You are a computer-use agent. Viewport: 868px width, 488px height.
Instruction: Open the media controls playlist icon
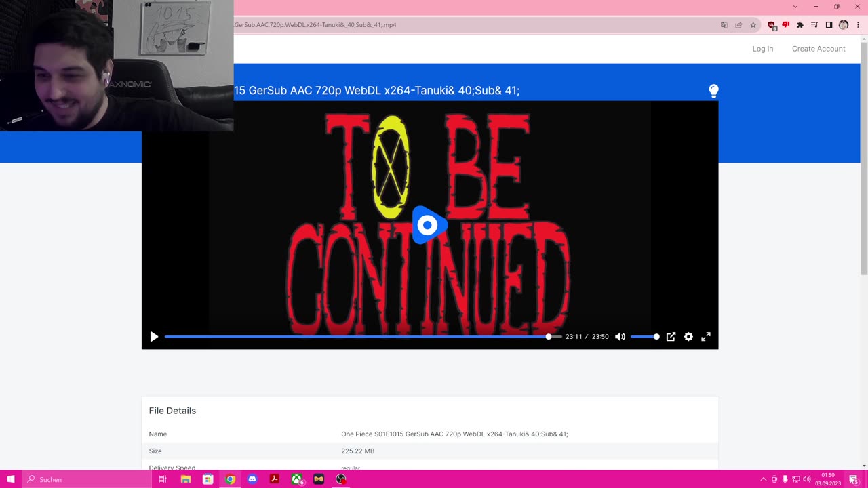tap(814, 25)
